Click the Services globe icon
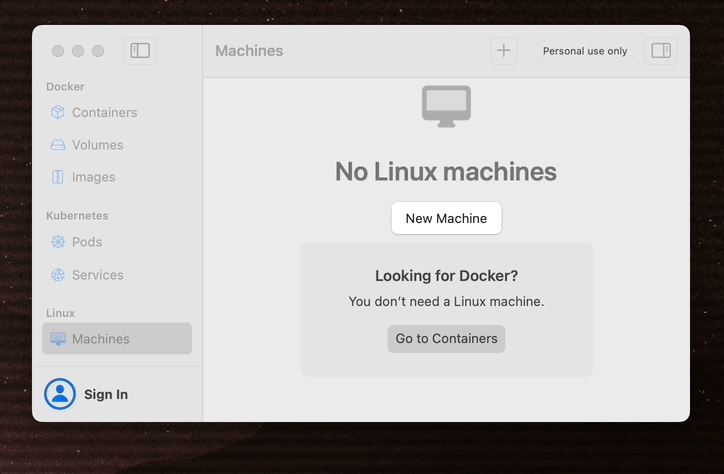 (58, 275)
